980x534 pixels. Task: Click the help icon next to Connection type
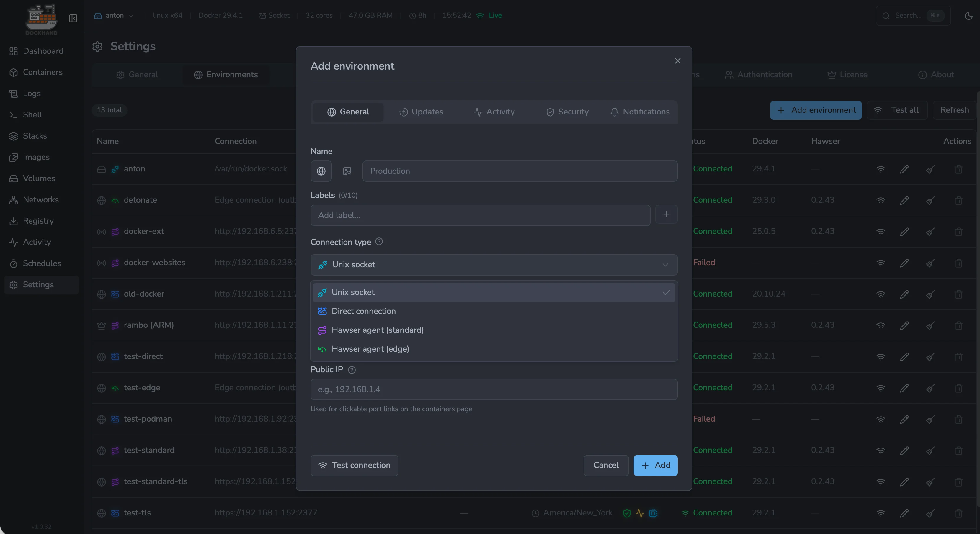pos(379,242)
